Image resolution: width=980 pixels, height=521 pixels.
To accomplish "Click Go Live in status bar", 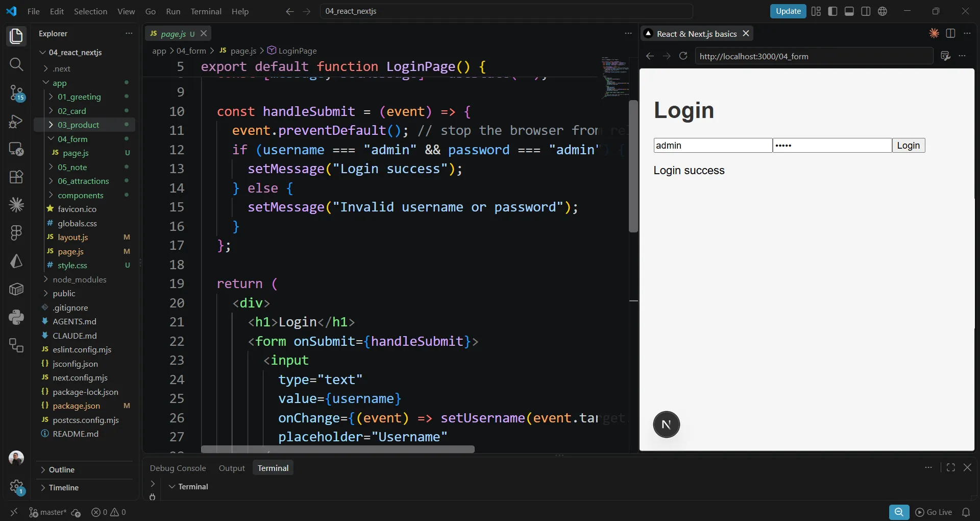I will [934, 512].
